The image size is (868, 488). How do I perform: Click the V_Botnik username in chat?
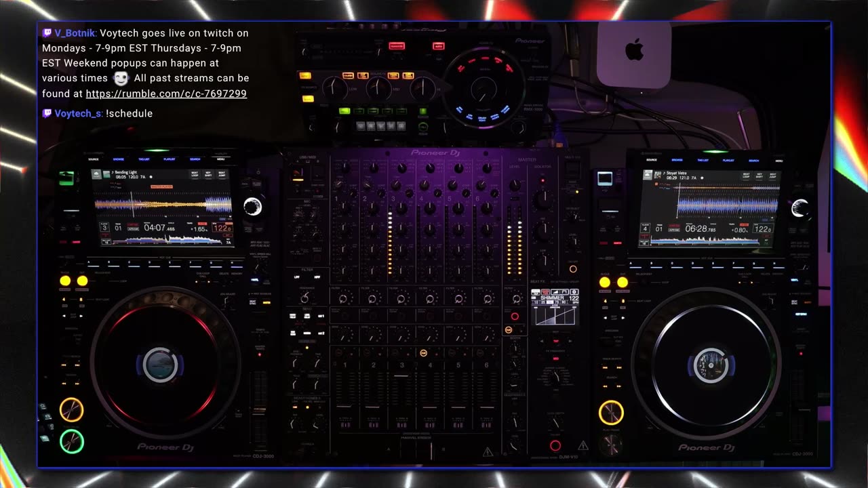[x=75, y=33]
